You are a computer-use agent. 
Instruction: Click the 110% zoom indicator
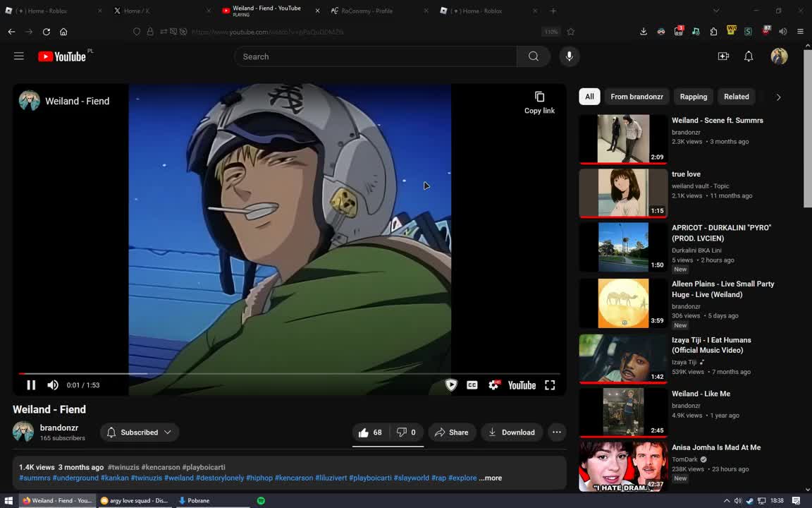(551, 32)
